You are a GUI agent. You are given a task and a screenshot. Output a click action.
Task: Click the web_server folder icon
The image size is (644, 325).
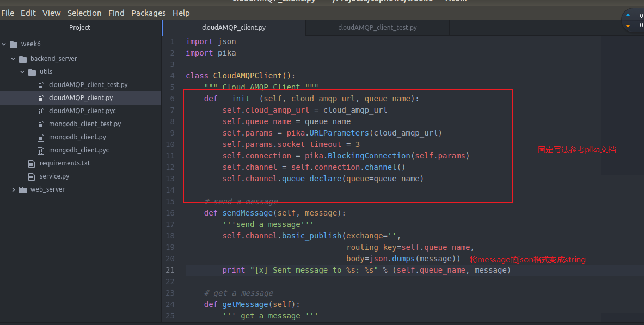point(23,190)
